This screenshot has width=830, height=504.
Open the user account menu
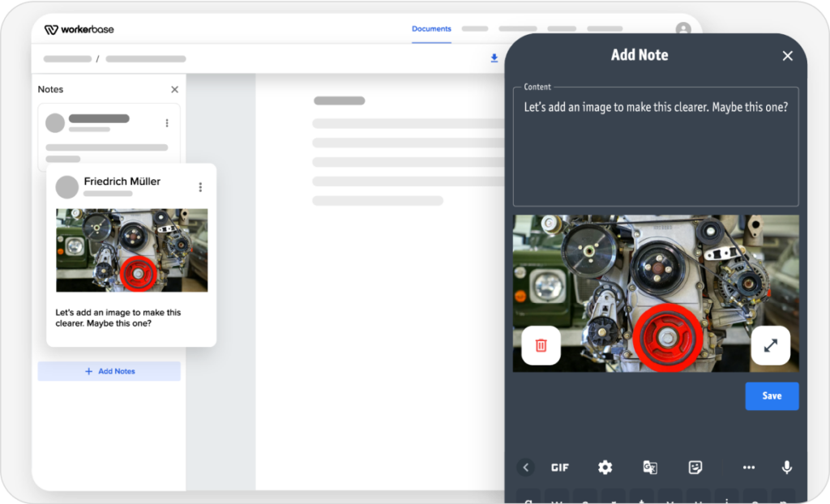click(682, 28)
